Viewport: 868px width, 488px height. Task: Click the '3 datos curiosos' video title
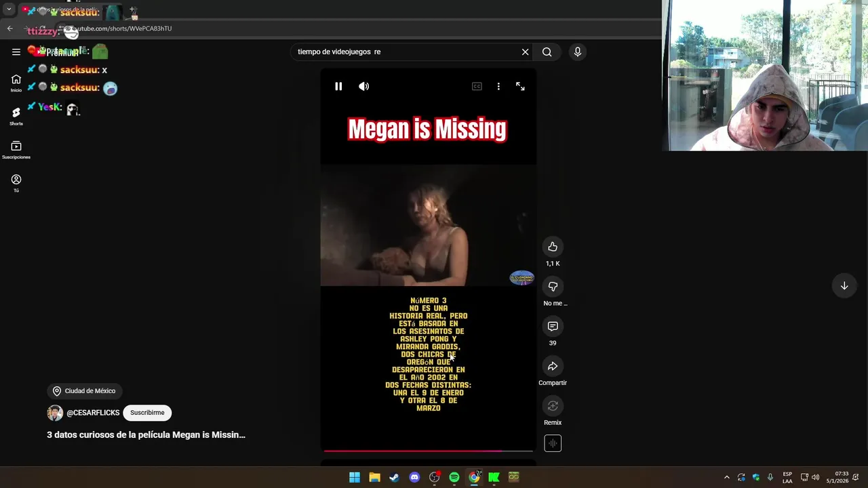click(146, 435)
